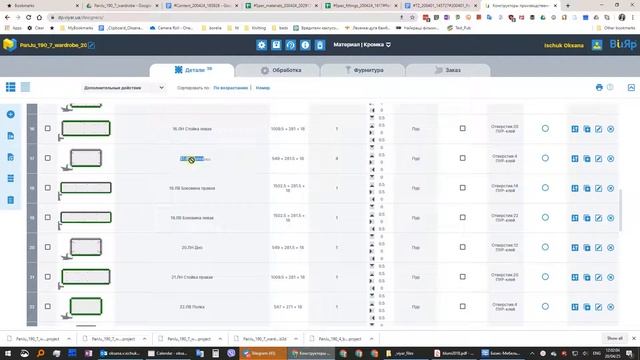Show hidden system tray icons chevron
Image resolution: width=640 pixels, height=360 pixels.
532,353
